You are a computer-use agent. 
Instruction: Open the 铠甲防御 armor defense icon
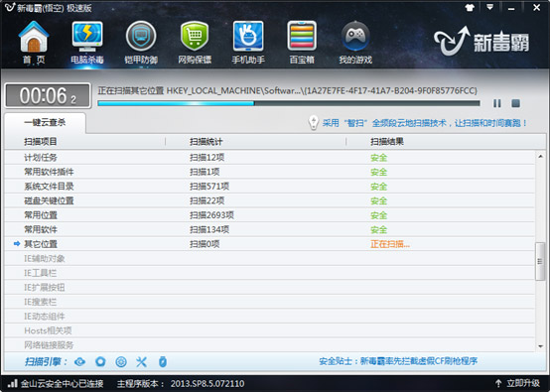click(x=141, y=42)
